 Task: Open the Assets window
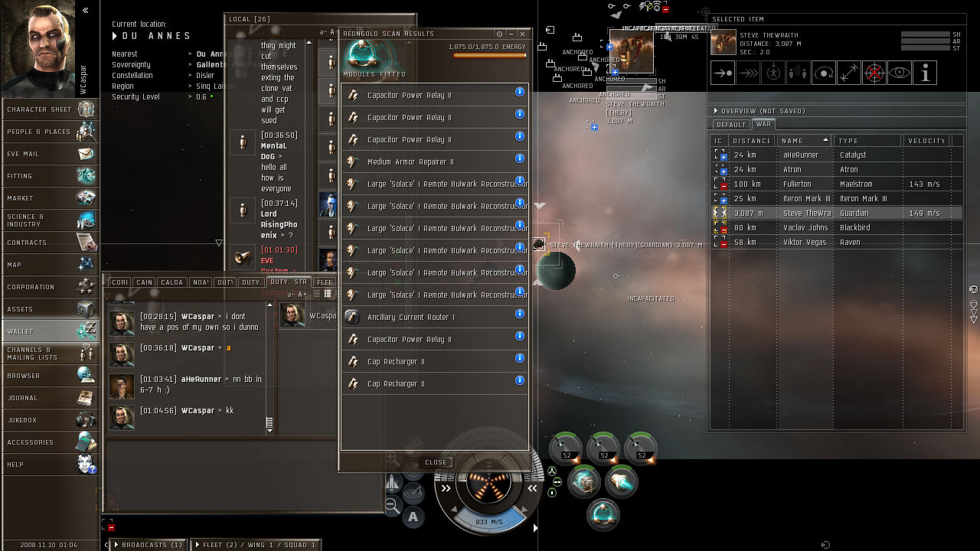tap(51, 309)
